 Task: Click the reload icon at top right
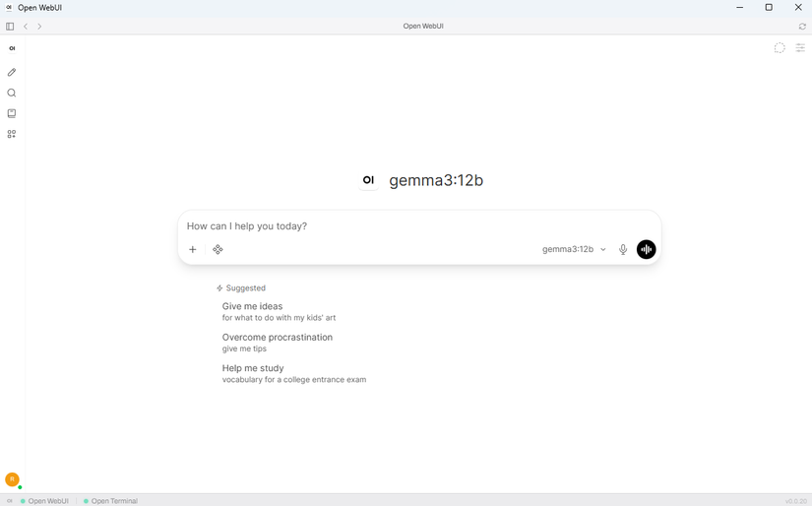click(x=802, y=27)
